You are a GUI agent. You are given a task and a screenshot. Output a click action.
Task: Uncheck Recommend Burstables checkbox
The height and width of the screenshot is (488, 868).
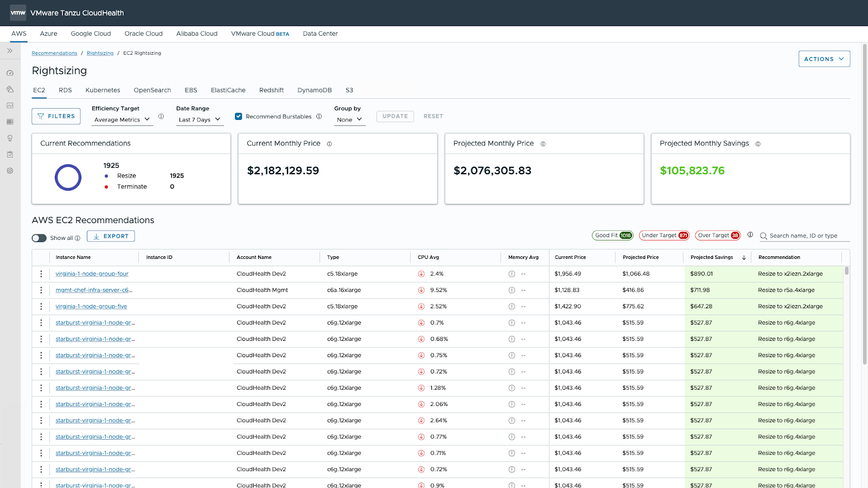(x=238, y=116)
